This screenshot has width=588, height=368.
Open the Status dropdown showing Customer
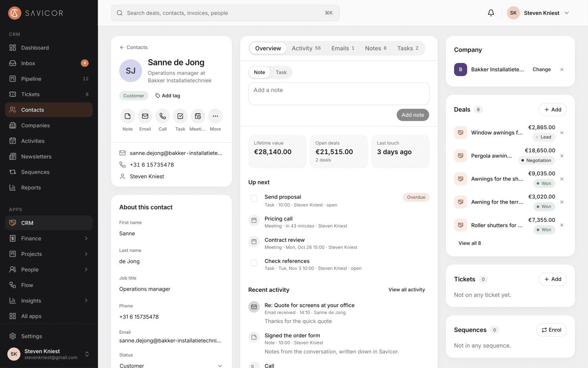171,365
